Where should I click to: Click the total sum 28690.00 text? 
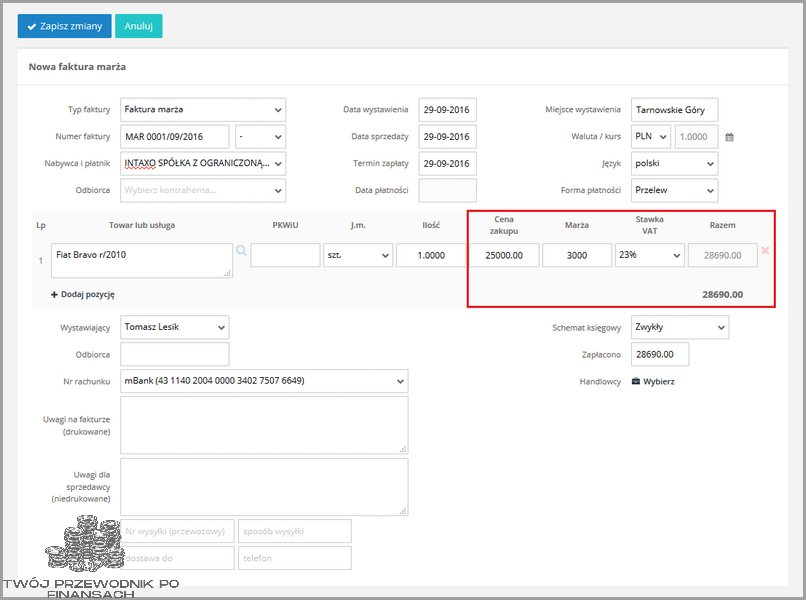pyautogui.click(x=722, y=295)
